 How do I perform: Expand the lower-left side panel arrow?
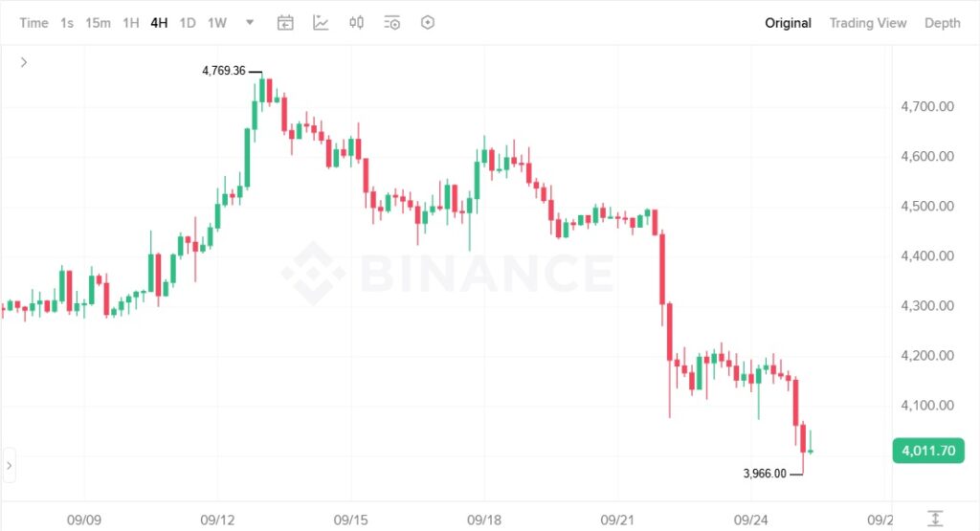click(10, 466)
